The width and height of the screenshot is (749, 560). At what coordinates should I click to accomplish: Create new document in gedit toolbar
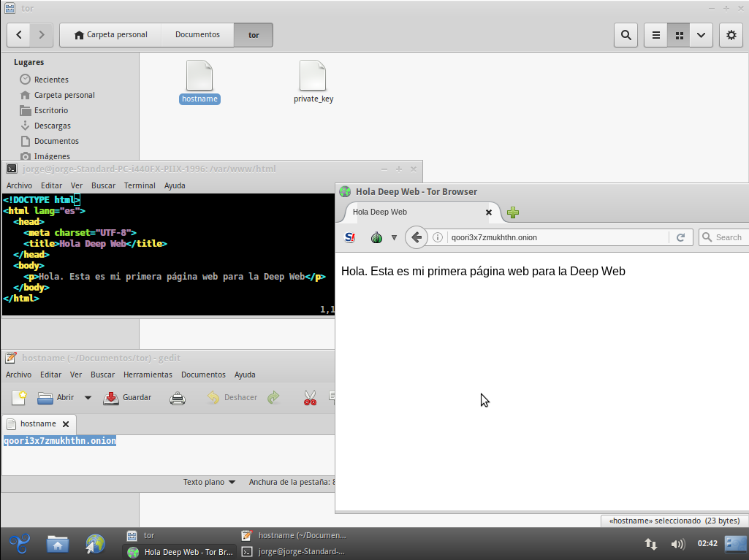pos(19,398)
